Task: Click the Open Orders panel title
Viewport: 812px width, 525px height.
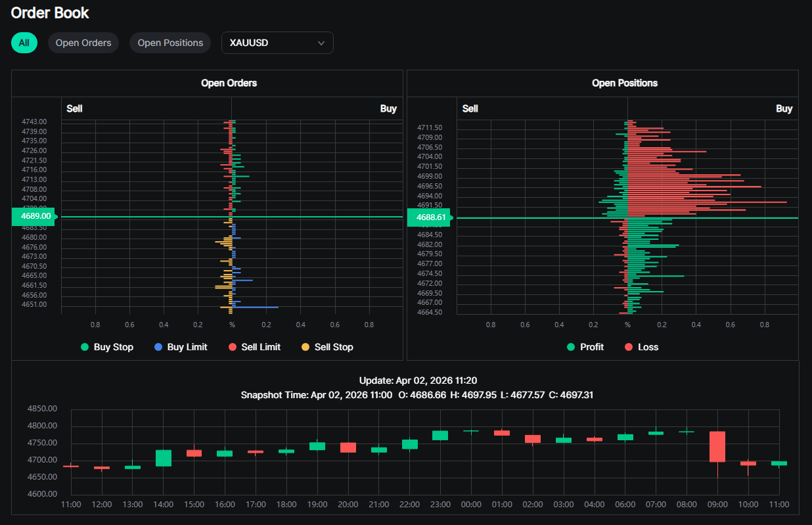Action: click(229, 83)
